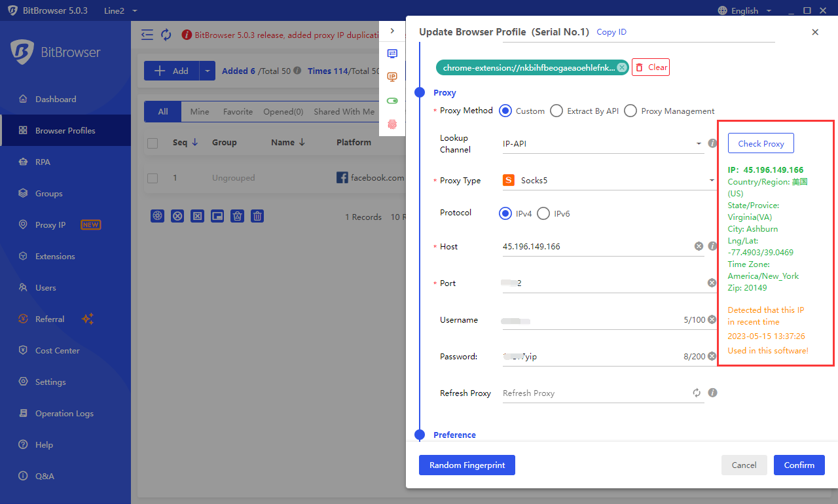Click the Settings gear icon in the sidebar

point(23,382)
